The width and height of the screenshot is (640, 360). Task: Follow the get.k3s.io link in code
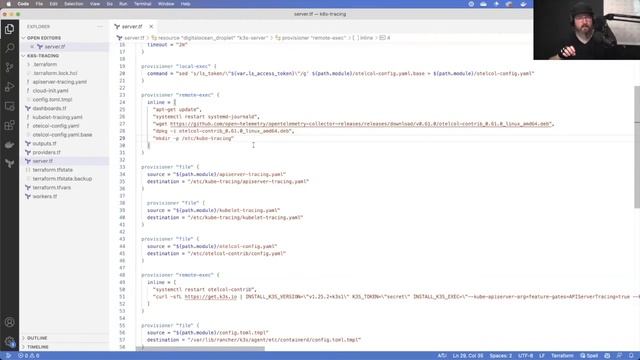coord(211,297)
